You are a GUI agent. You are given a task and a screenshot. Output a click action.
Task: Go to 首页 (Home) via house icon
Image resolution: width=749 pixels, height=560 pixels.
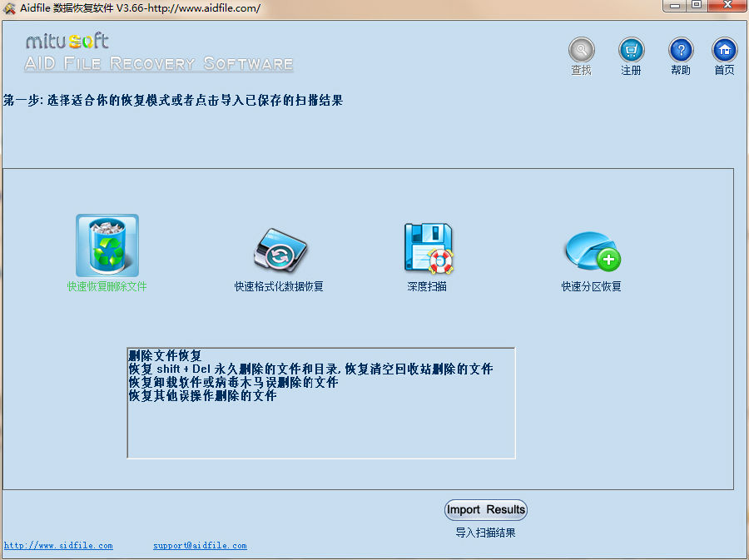tap(724, 50)
